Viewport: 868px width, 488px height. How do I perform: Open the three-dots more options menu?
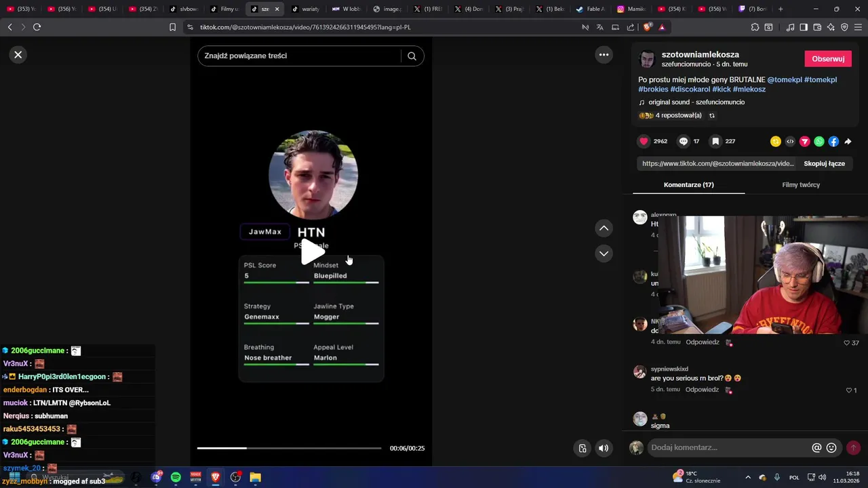click(604, 55)
